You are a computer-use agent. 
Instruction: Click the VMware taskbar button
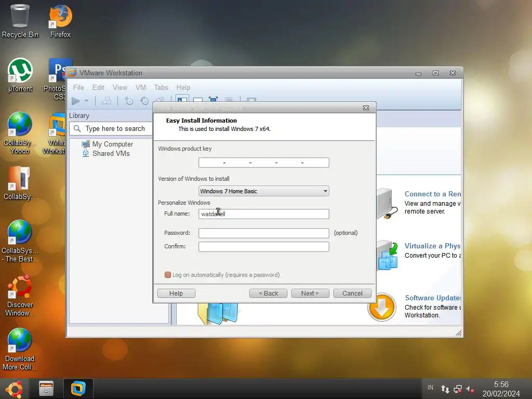pos(78,389)
